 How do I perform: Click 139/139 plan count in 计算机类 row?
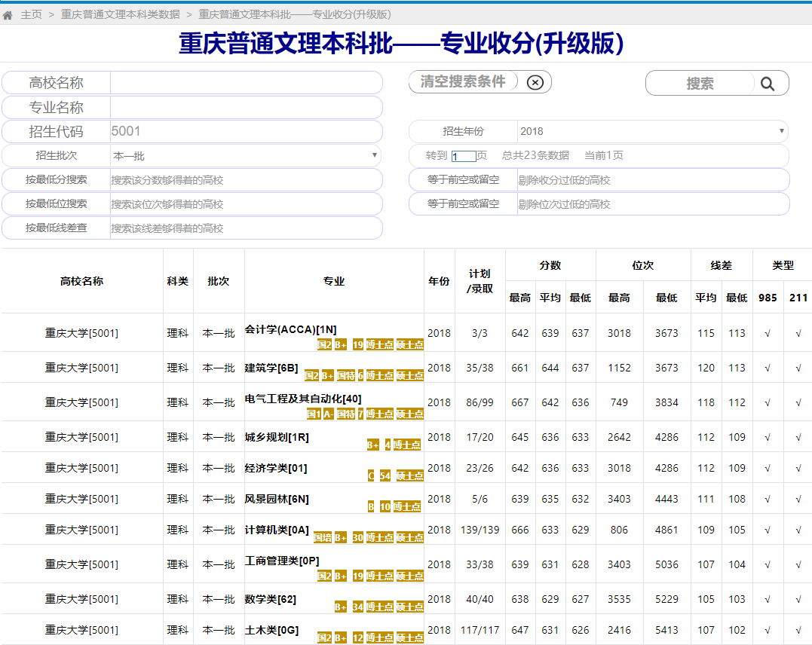coord(480,530)
